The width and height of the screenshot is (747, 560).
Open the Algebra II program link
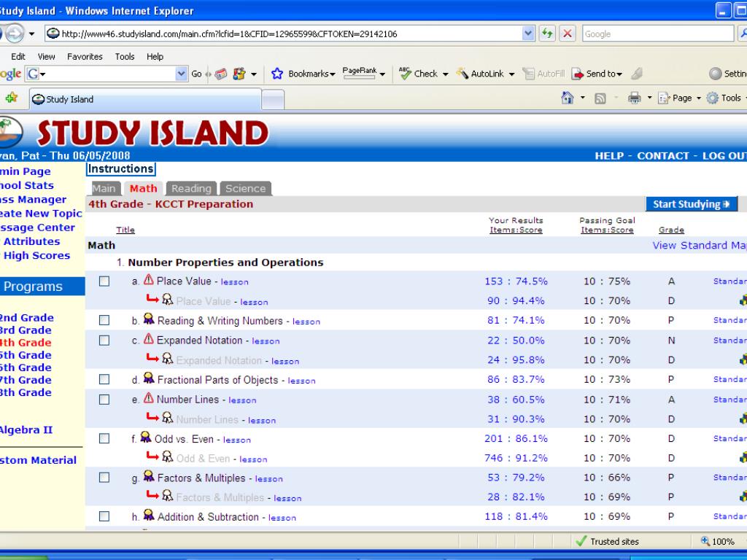point(26,429)
